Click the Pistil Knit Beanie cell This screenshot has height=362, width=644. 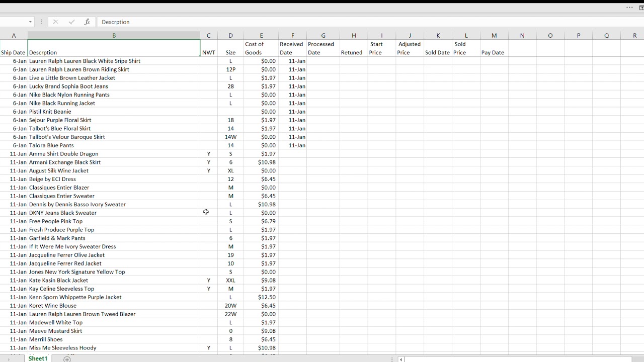(x=114, y=112)
